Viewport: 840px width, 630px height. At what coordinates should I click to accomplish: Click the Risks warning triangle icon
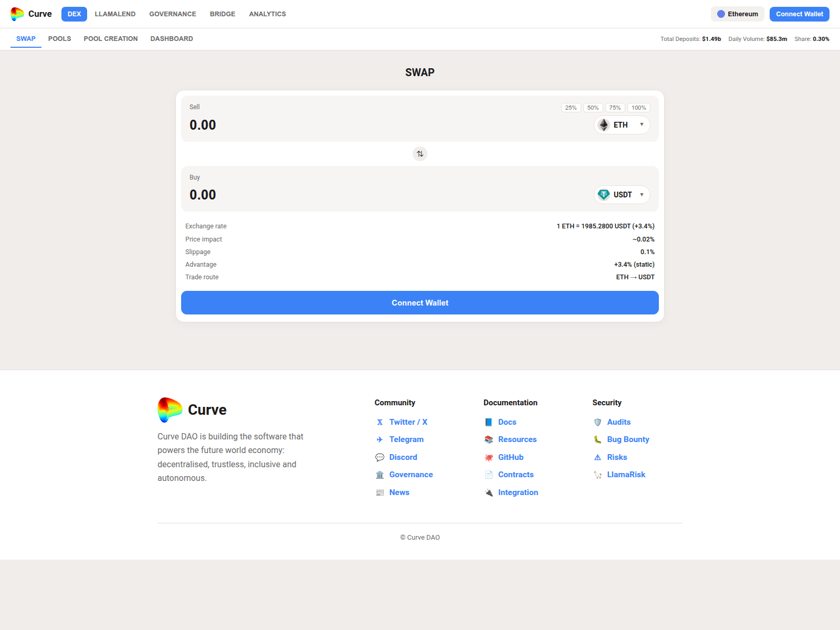click(x=597, y=457)
